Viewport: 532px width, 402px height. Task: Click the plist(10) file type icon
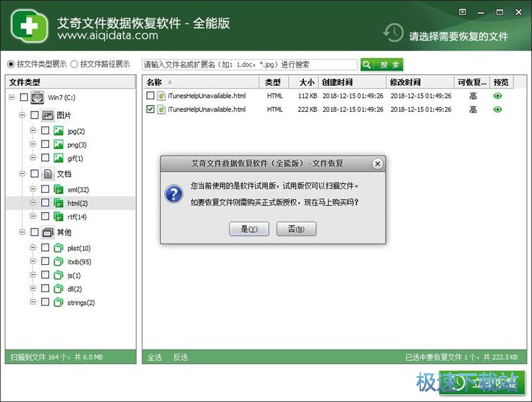pos(59,248)
